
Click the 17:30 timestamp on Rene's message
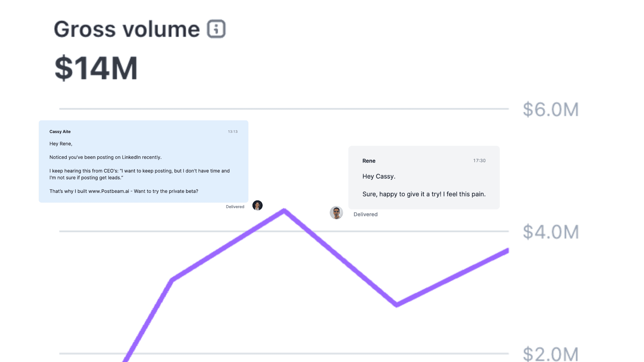pyautogui.click(x=479, y=161)
